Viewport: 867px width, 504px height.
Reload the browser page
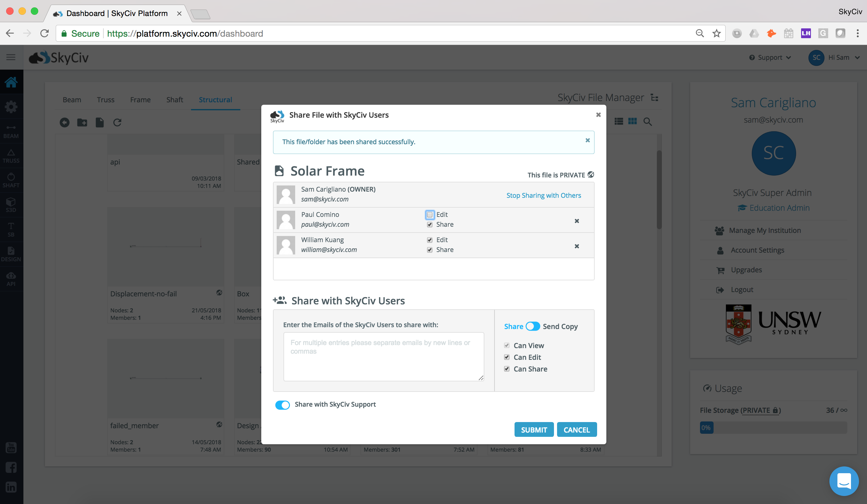pos(44,33)
